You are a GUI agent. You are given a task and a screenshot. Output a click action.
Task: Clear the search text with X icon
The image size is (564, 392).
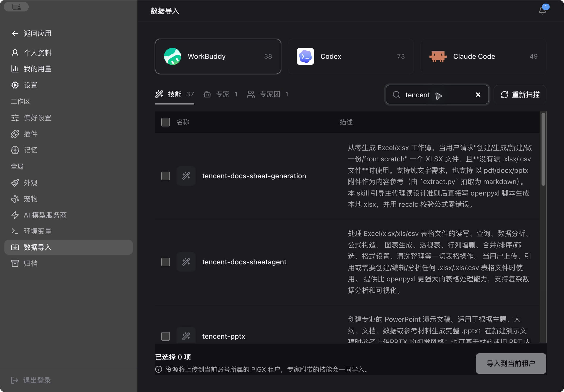pos(478,95)
